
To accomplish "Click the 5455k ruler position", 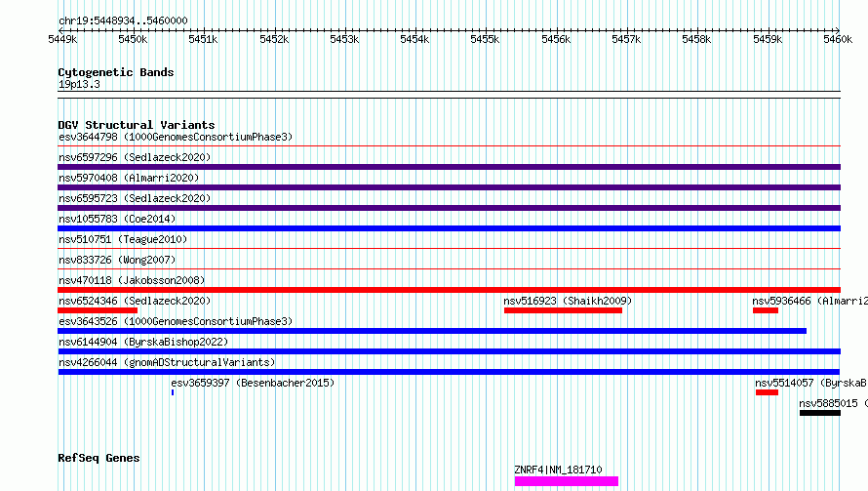I will 485,39.
